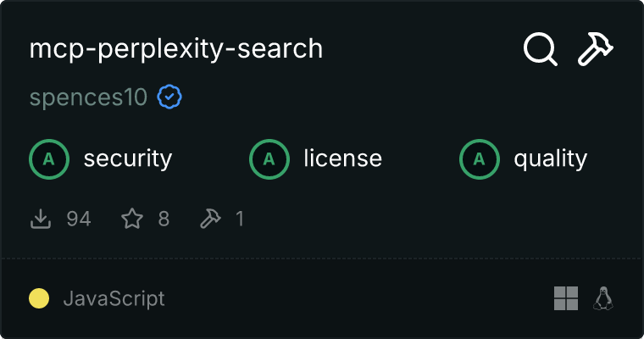
Task: Click the license grade A badge
Action: tap(269, 158)
